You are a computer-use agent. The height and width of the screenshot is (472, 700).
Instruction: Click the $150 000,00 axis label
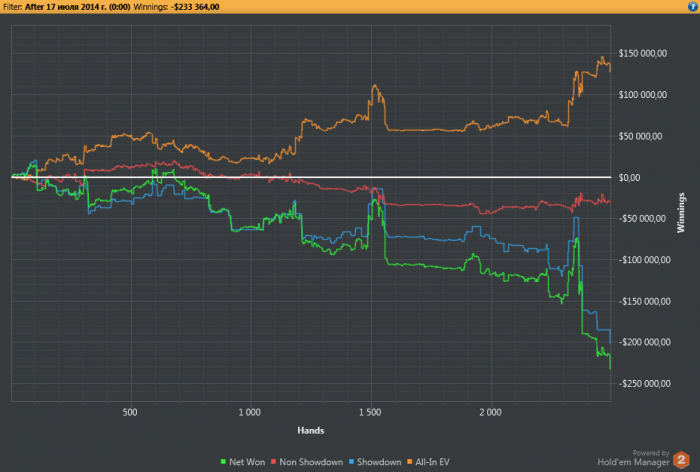point(643,54)
